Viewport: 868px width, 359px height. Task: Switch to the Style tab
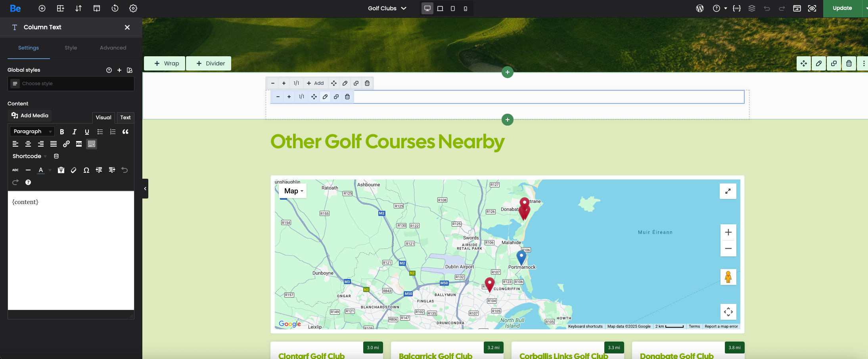click(71, 48)
